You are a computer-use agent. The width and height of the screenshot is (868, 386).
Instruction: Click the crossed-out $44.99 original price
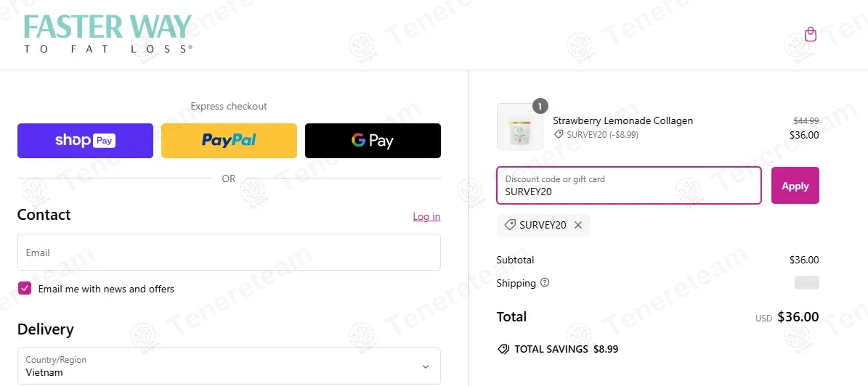[x=806, y=121]
